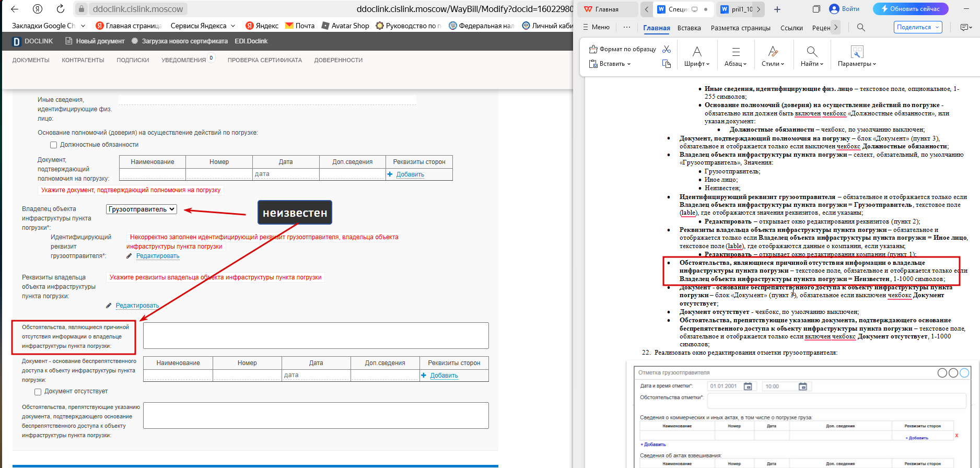Open the Yandex button beside the back arrow
The height and width of the screenshot is (468, 980).
(x=38, y=9)
